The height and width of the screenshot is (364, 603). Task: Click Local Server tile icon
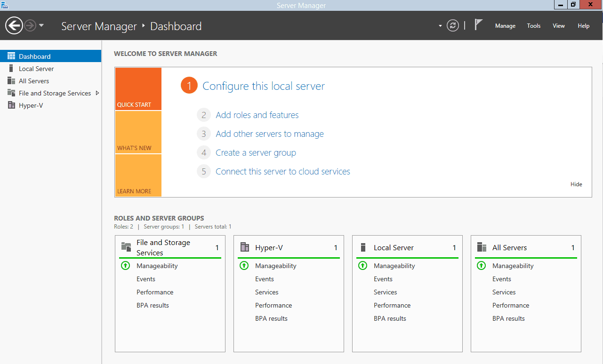click(x=363, y=247)
